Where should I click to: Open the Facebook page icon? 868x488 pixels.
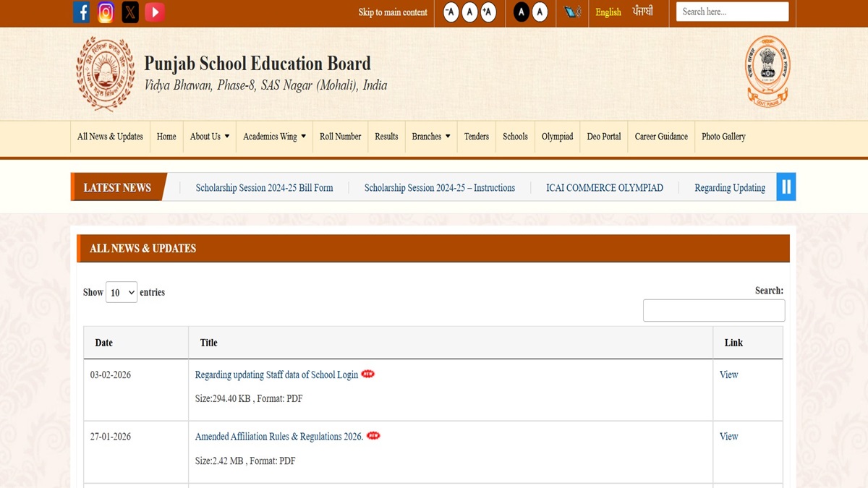pos(82,12)
